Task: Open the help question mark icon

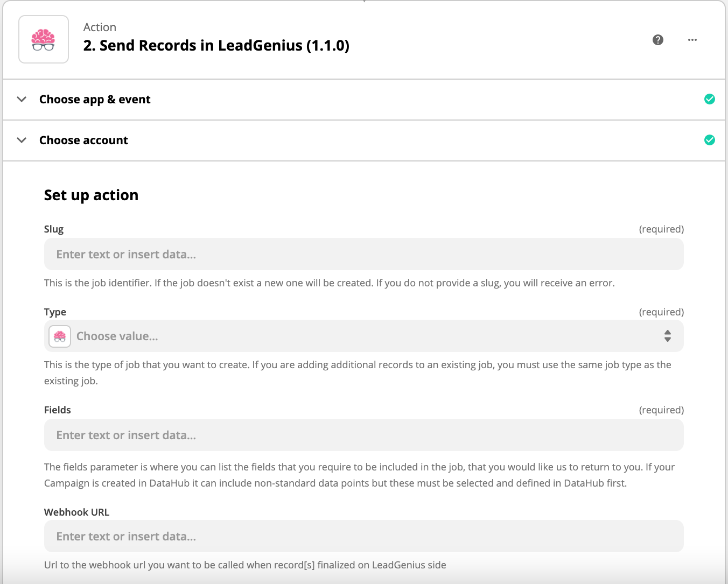Action: coord(658,40)
